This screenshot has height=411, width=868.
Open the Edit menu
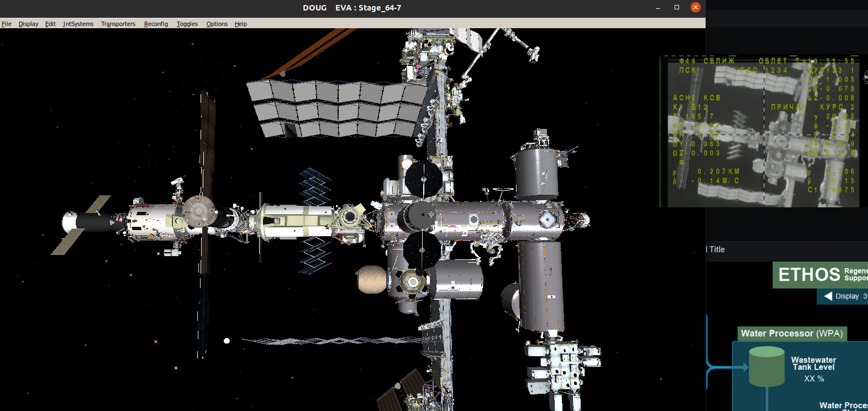[50, 24]
